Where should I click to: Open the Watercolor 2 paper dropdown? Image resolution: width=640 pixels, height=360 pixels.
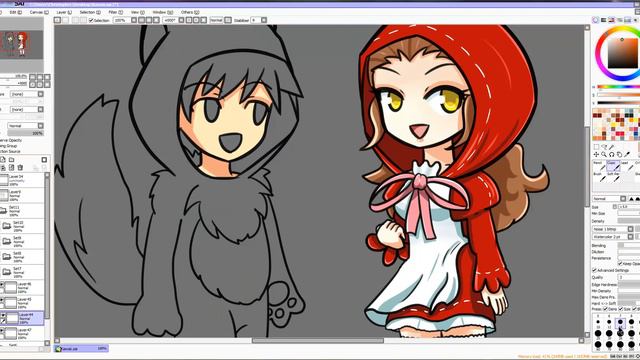(x=613, y=237)
